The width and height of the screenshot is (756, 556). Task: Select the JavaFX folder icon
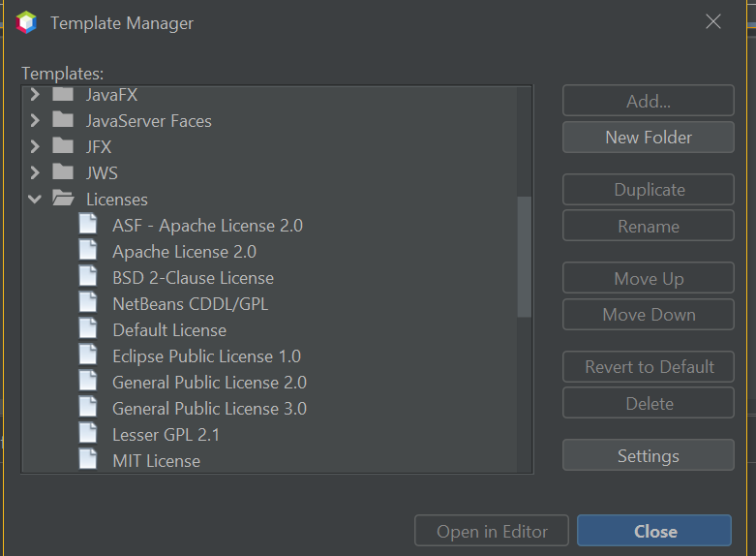pyautogui.click(x=63, y=94)
